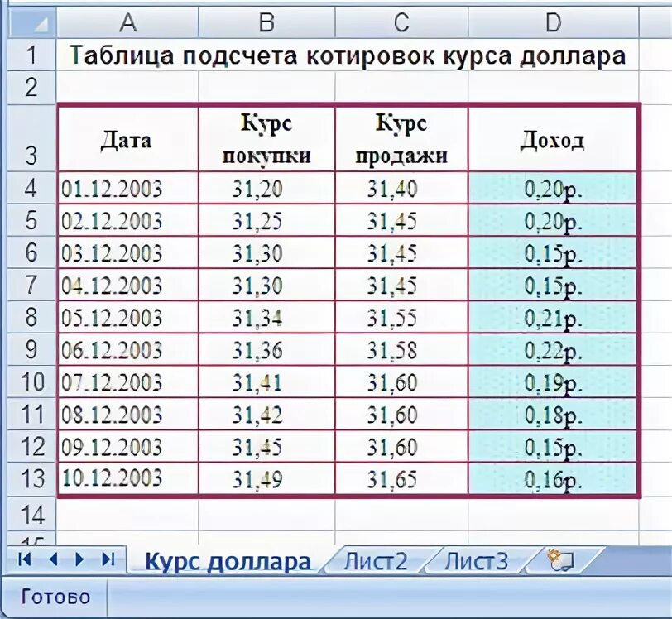Select purchase rate cell 31,34
672x619 pixels.
point(266,317)
